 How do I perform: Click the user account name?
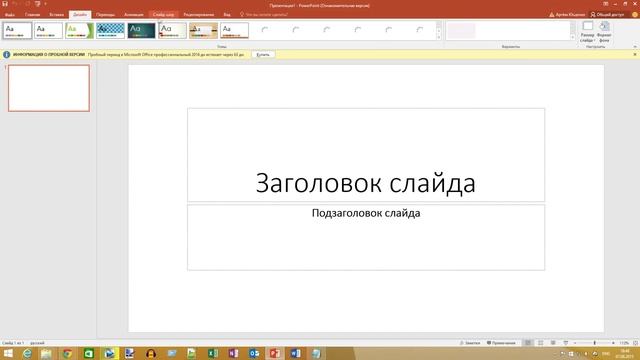[x=570, y=15]
